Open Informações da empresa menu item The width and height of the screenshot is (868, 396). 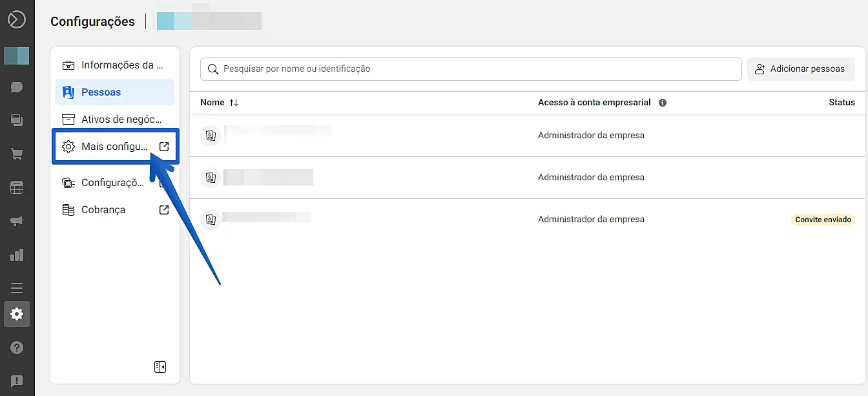[x=115, y=65]
